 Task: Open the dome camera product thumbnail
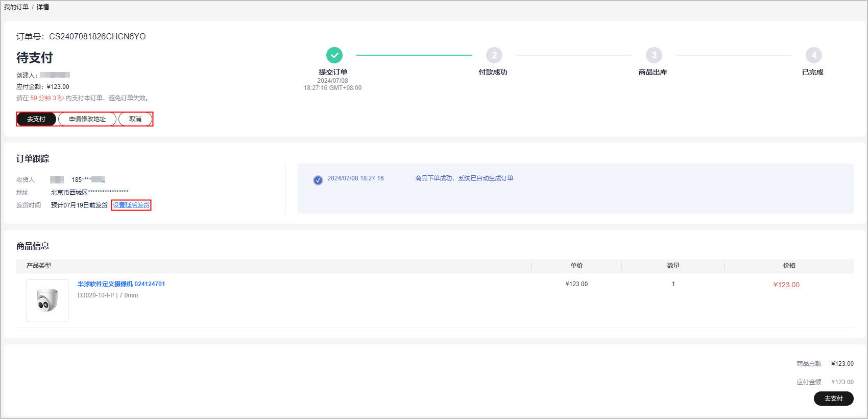click(x=47, y=300)
